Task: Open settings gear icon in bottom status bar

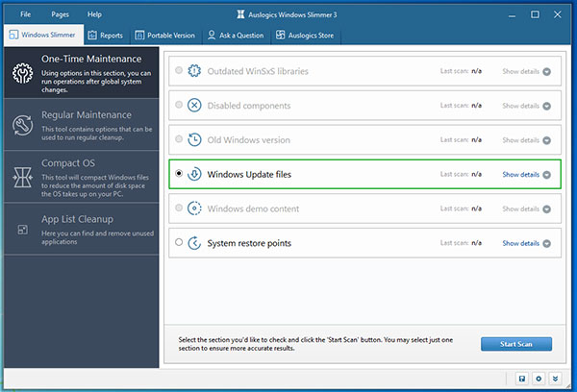Action: [539, 379]
